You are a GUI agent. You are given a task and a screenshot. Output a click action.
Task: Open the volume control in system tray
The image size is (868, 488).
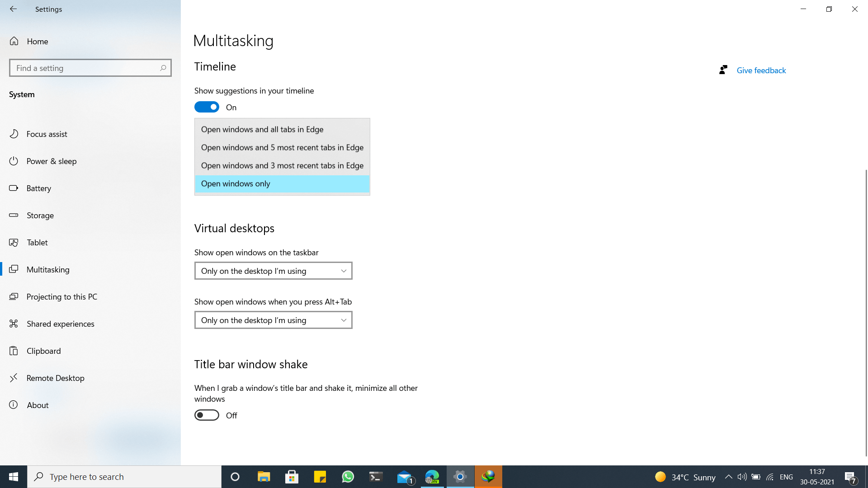coord(742,477)
